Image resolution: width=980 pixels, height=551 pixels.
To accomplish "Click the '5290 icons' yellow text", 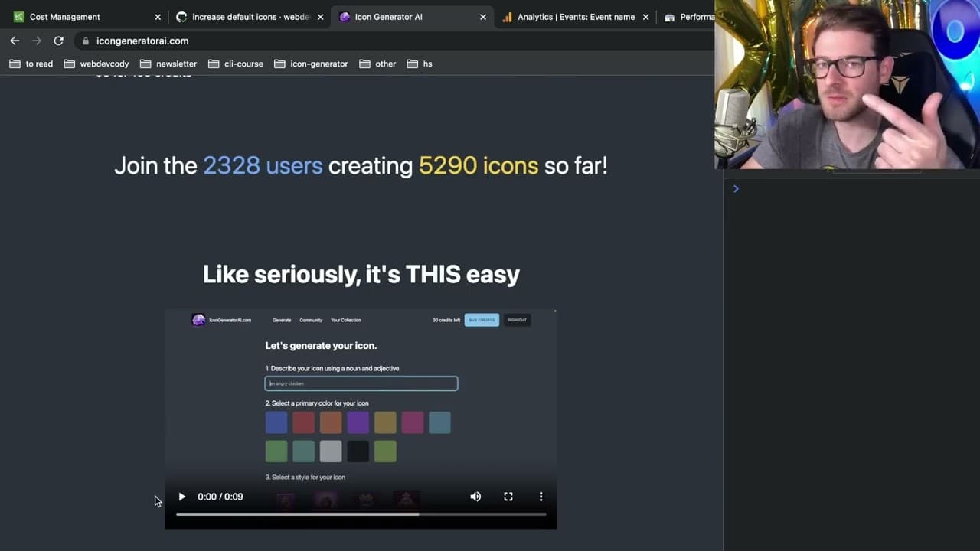I will (479, 165).
